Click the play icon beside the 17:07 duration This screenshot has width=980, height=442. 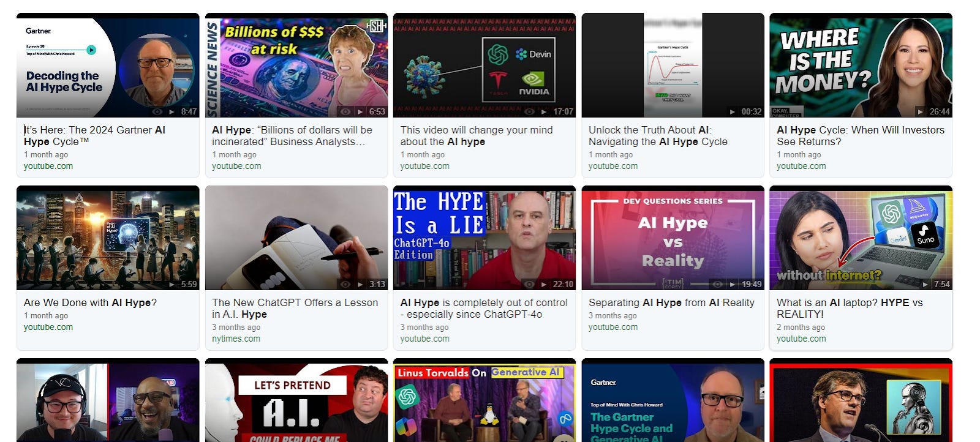click(x=544, y=111)
